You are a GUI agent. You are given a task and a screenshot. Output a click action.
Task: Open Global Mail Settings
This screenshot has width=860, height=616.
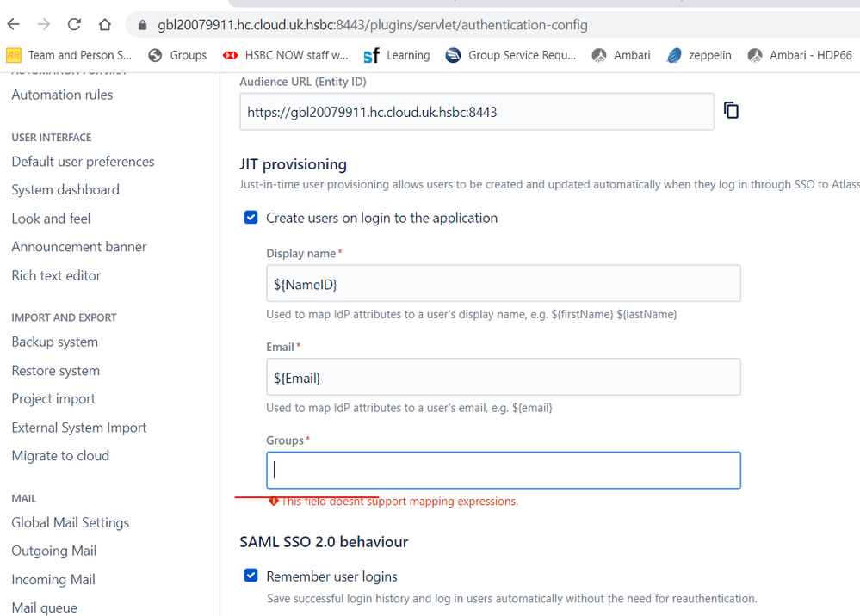tap(71, 523)
